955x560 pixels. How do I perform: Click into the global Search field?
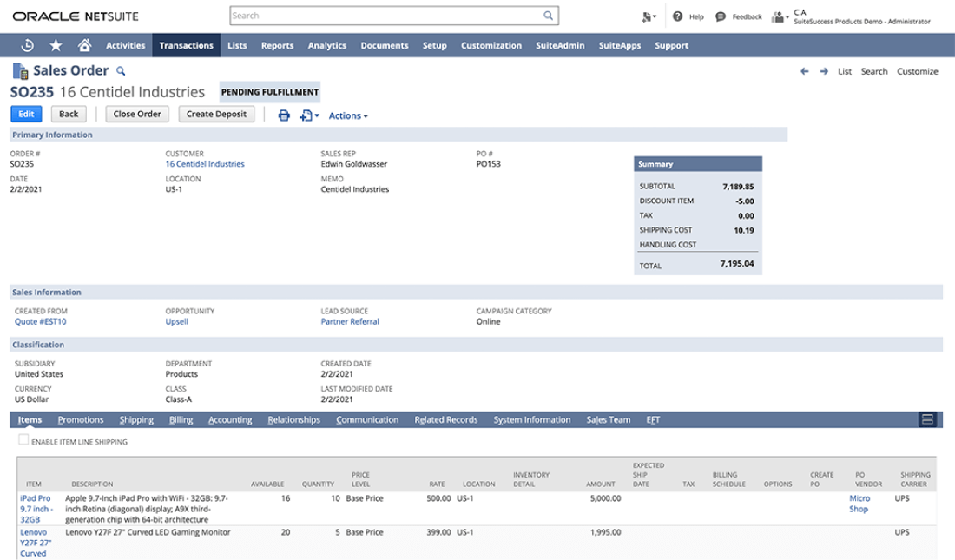tap(386, 16)
